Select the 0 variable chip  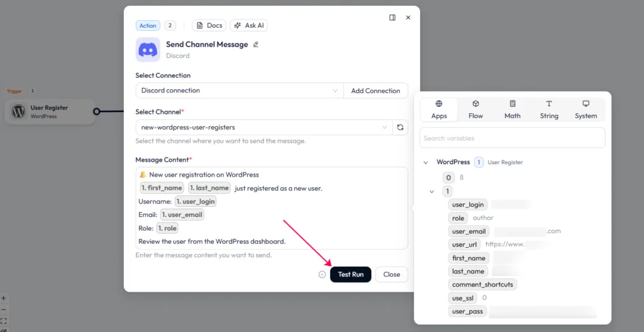coord(448,178)
